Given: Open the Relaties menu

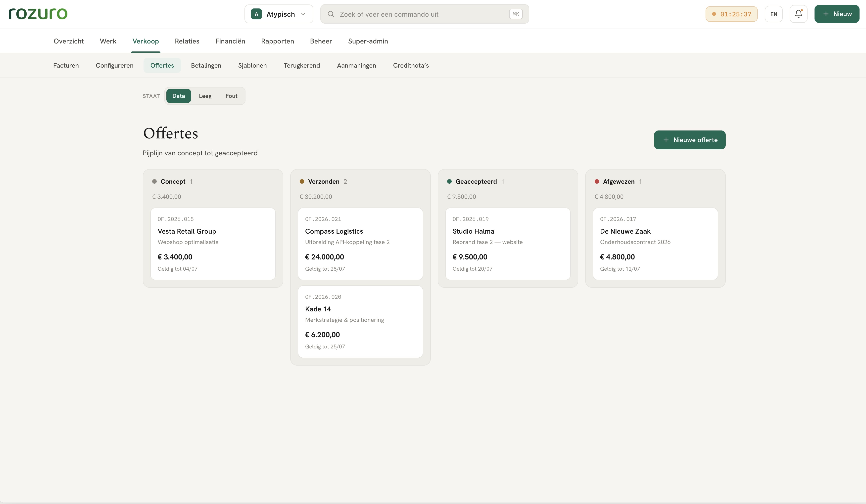Looking at the screenshot, I should (x=187, y=41).
